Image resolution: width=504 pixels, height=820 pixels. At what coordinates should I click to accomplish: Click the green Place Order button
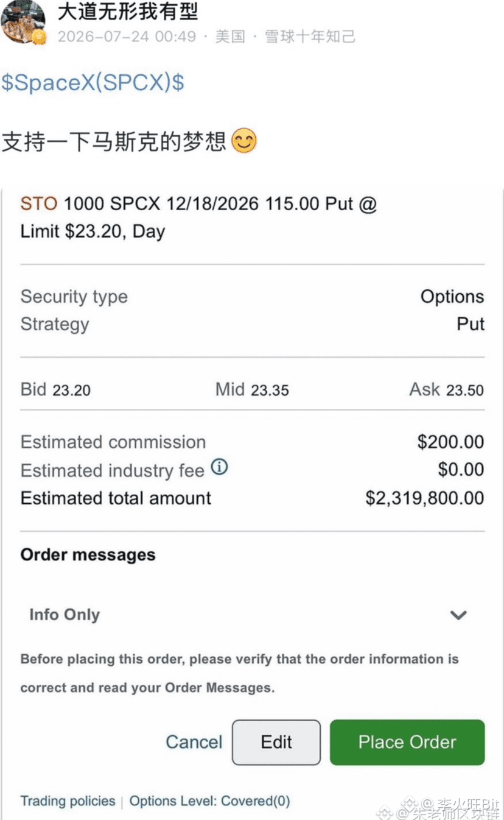point(407,742)
